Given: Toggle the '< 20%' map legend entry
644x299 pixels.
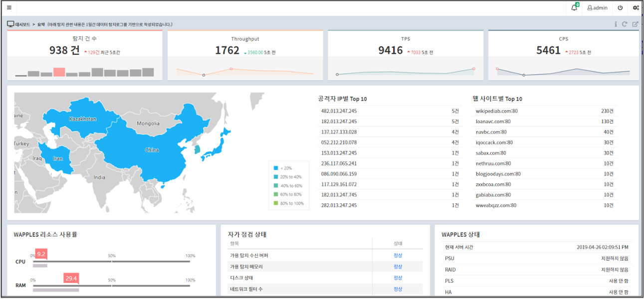Looking at the screenshot, I should 282,168.
